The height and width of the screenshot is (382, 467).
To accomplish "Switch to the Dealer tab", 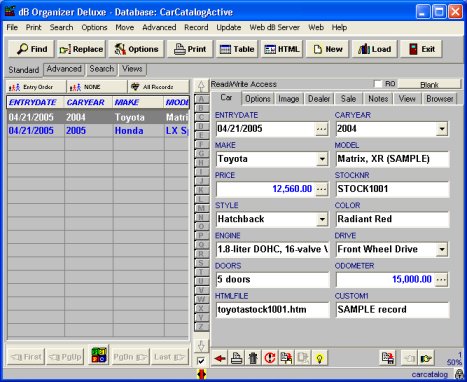I will coord(319,99).
